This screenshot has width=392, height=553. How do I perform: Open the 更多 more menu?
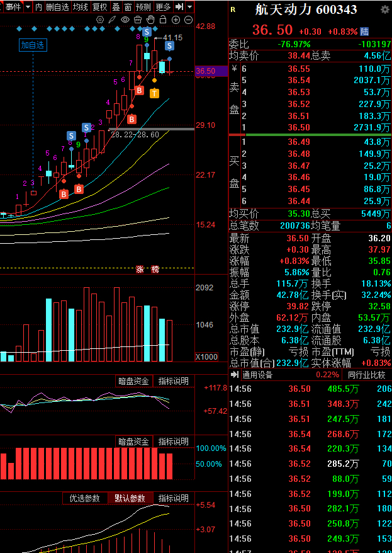point(163,7)
